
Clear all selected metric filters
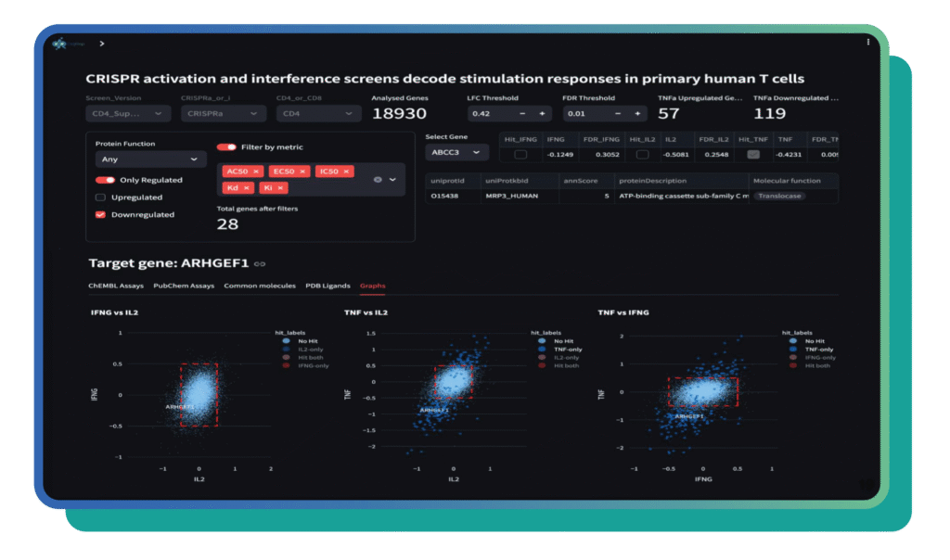click(x=378, y=179)
